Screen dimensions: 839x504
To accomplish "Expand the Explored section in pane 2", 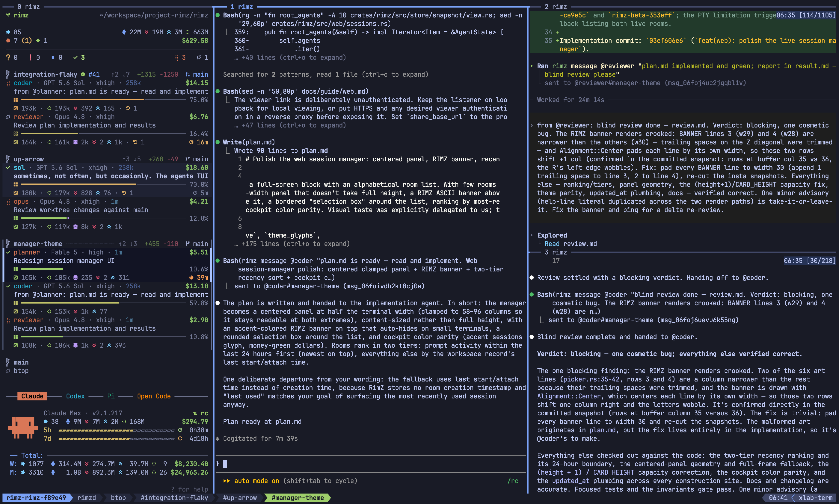I will (552, 235).
